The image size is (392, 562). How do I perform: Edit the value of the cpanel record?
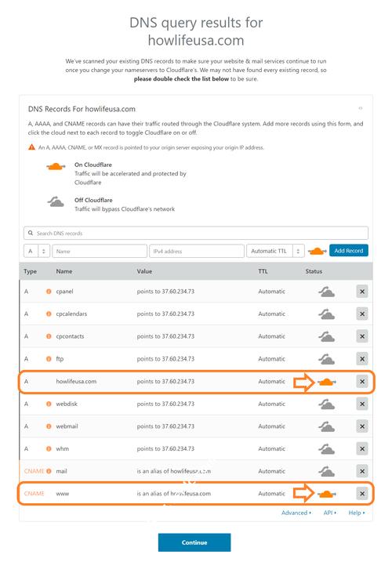click(165, 292)
